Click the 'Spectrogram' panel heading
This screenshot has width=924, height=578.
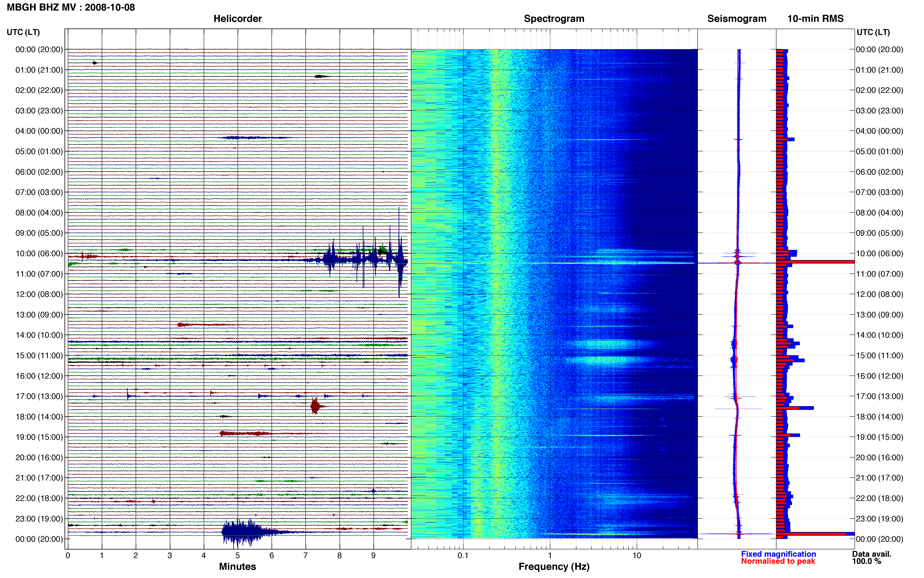click(554, 19)
